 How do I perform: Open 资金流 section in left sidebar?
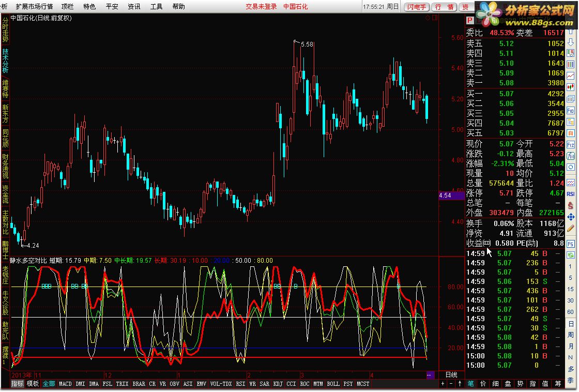pyautogui.click(x=5, y=194)
